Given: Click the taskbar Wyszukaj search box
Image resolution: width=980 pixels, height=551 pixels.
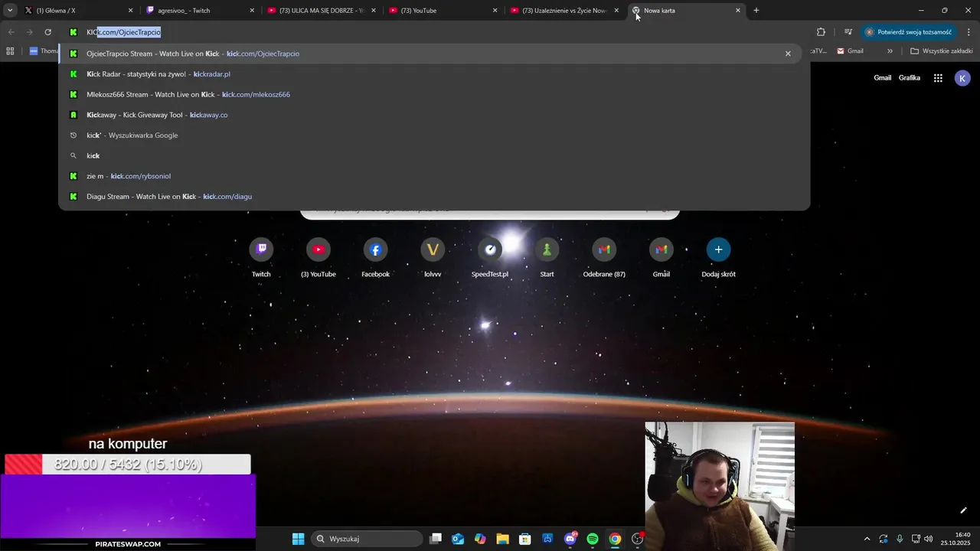Looking at the screenshot, I should coord(367,539).
